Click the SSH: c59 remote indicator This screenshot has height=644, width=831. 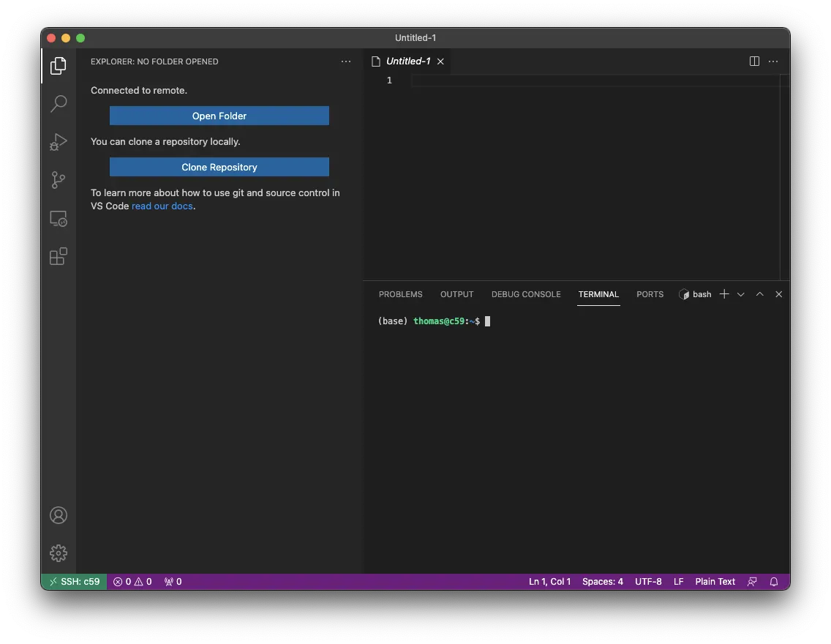point(74,582)
